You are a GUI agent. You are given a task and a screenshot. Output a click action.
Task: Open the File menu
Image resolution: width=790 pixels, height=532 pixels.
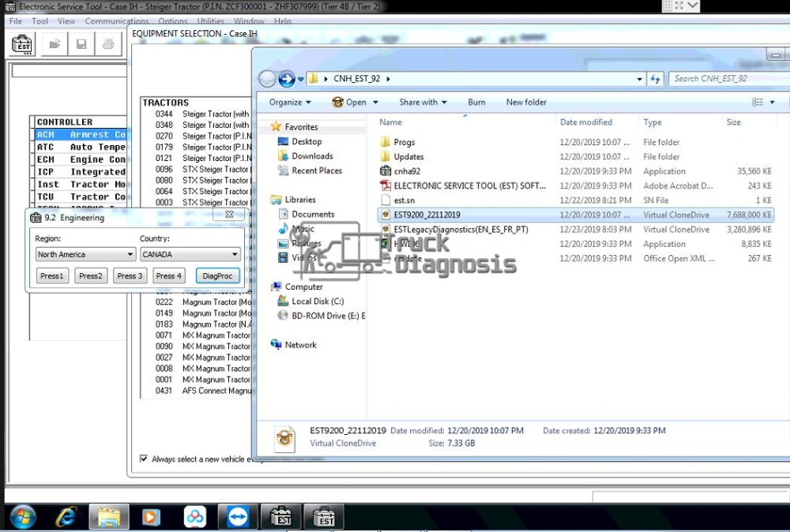click(x=16, y=21)
